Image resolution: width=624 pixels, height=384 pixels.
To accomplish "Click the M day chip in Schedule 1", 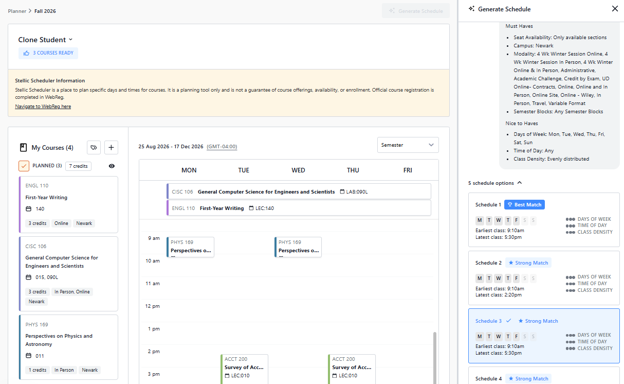I will 480,220.
